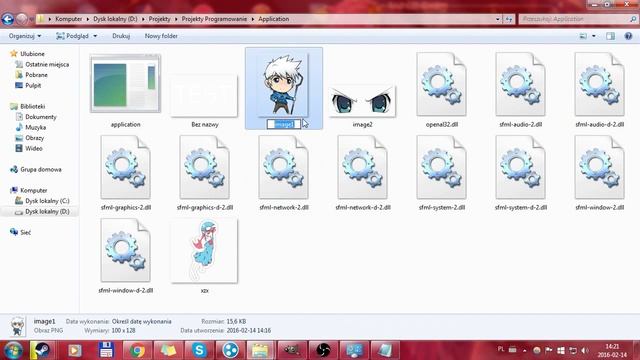Select the sfml-window-d-2.dll file icon
640x360 pixels.
tap(125, 250)
